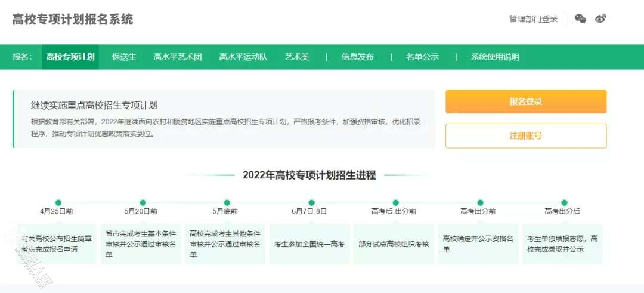Open 高校专项计划报名系统 site title

(73, 19)
